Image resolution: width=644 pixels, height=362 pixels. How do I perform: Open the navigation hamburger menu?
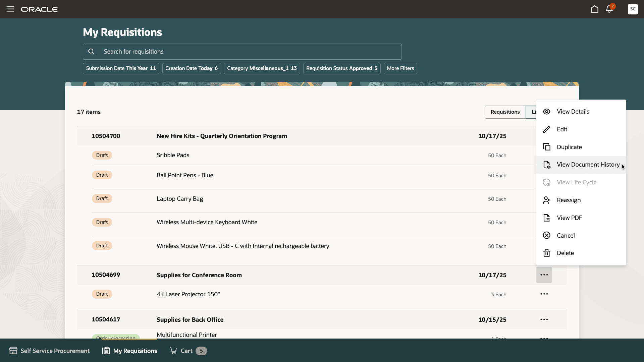tap(10, 9)
